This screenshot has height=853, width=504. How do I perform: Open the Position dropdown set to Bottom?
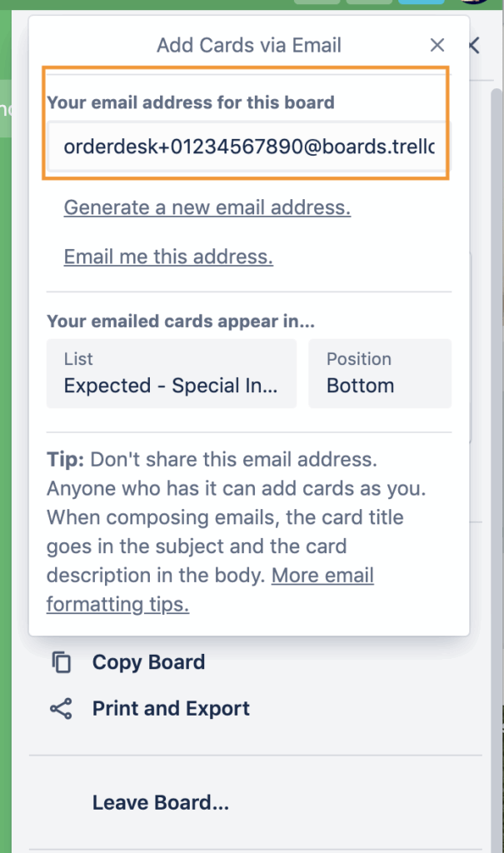379,373
